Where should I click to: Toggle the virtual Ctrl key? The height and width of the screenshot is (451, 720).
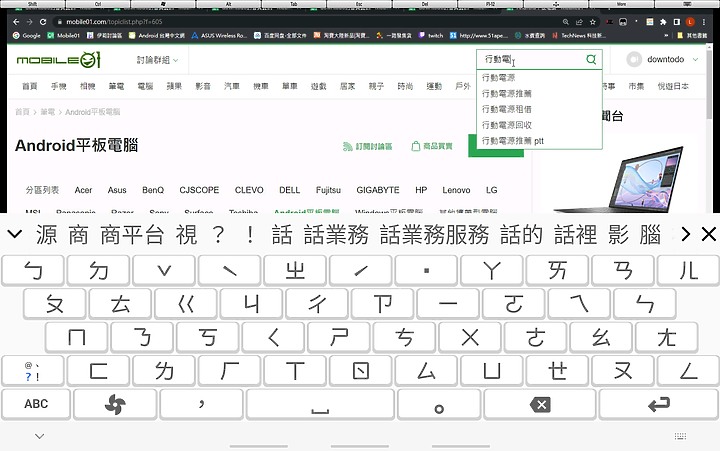[97, 4]
